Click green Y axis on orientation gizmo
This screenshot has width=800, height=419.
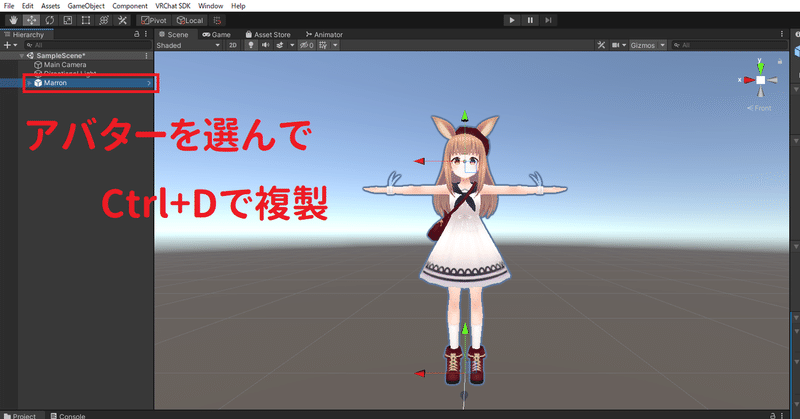(x=760, y=66)
